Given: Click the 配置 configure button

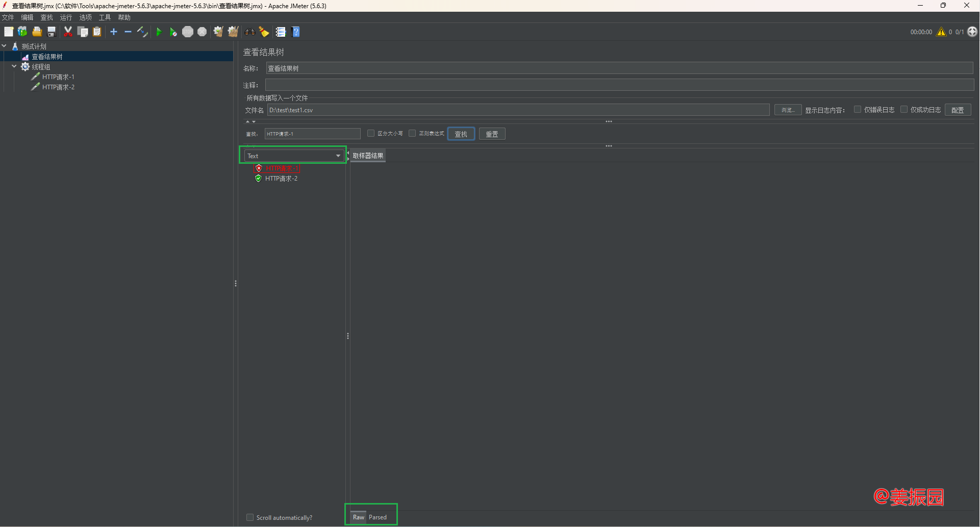Looking at the screenshot, I should [x=958, y=110].
